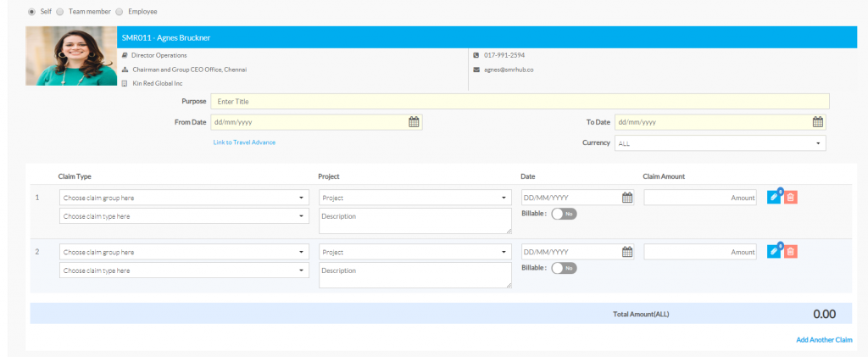
Task: Open Project dropdown in row 2
Action: click(x=415, y=252)
